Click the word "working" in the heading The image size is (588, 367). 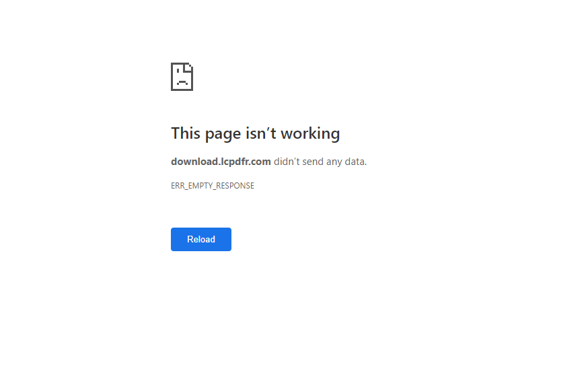[x=311, y=133]
